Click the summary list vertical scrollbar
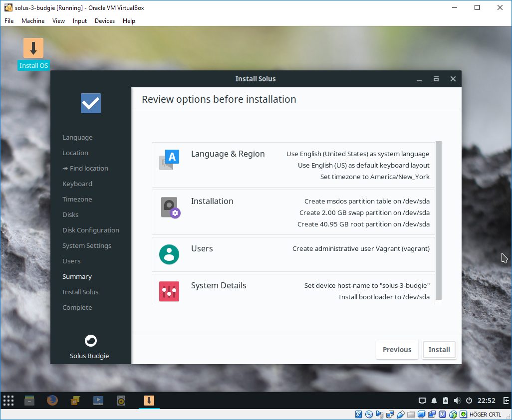Viewport: 512px width, 420px height. (x=439, y=220)
